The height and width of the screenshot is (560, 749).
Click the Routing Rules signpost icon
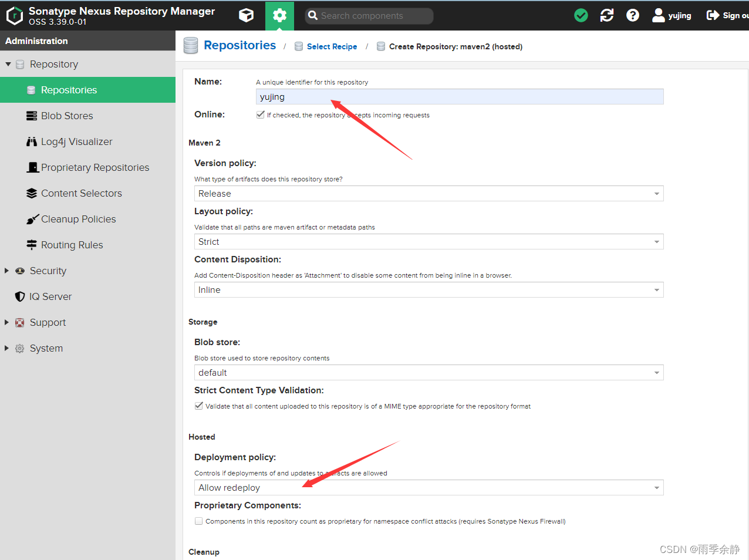click(32, 245)
